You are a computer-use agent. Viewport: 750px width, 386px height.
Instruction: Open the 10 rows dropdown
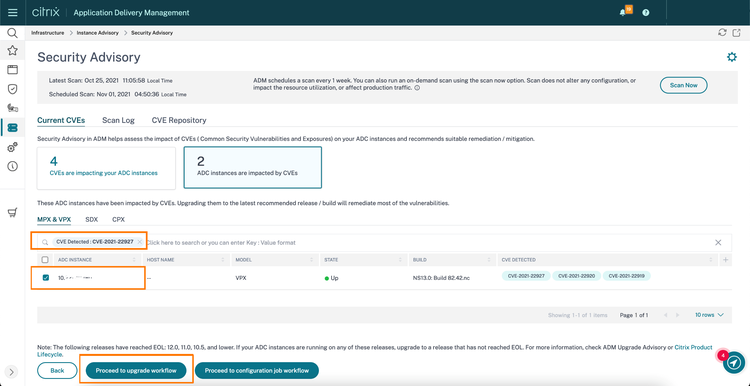pos(709,315)
